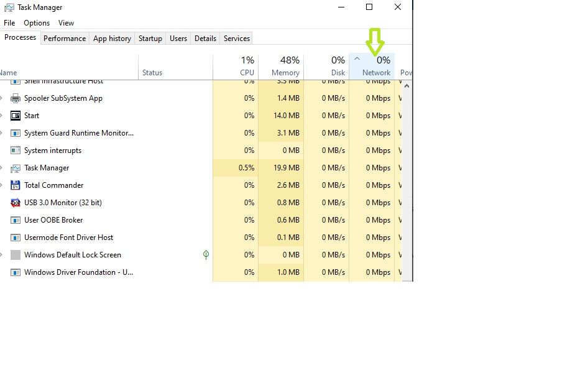The image size is (588, 388).
Task: Sort processes by Memory column
Action: (x=281, y=67)
